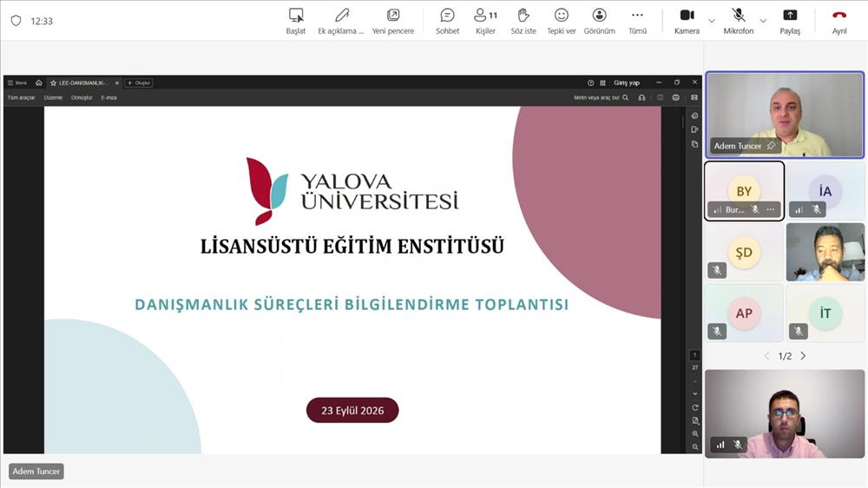868x488 pixels.
Task: Open the PDF viewer Menü hamburger
Action: click(x=17, y=82)
